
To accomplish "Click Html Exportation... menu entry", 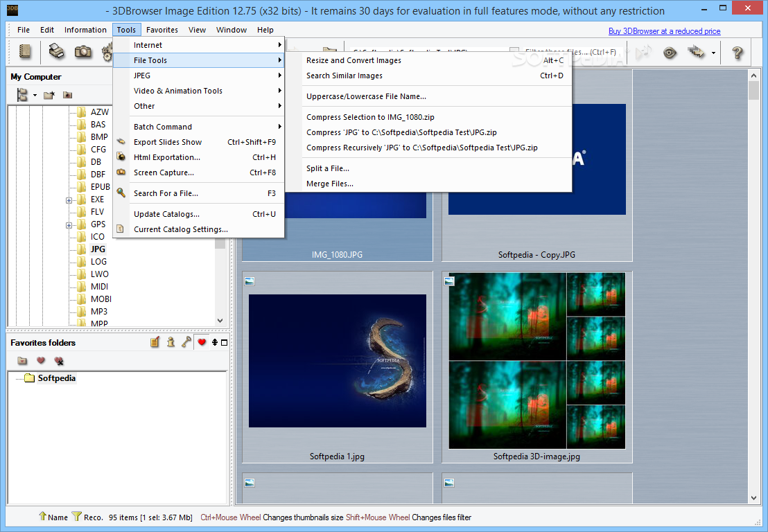I will [x=199, y=157].
